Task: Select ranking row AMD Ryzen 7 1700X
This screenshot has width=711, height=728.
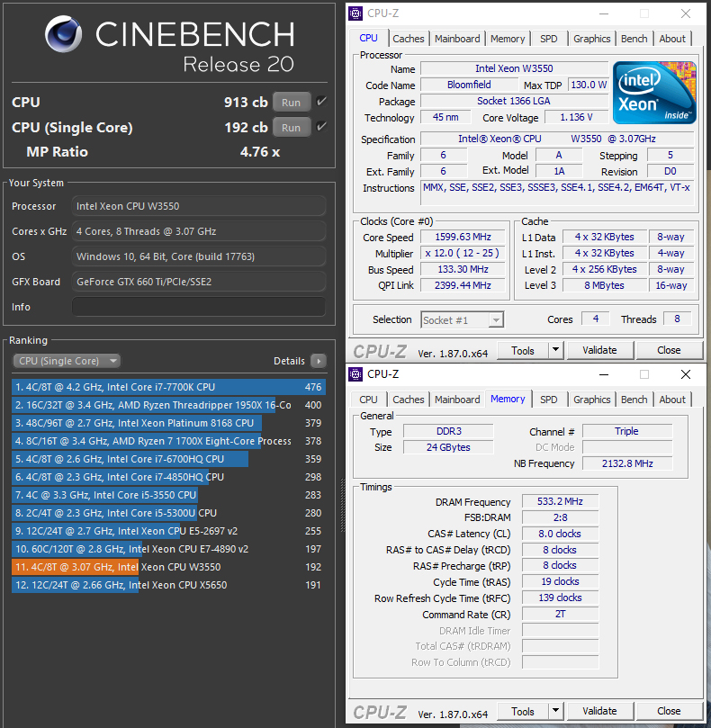Action: pyautogui.click(x=168, y=441)
